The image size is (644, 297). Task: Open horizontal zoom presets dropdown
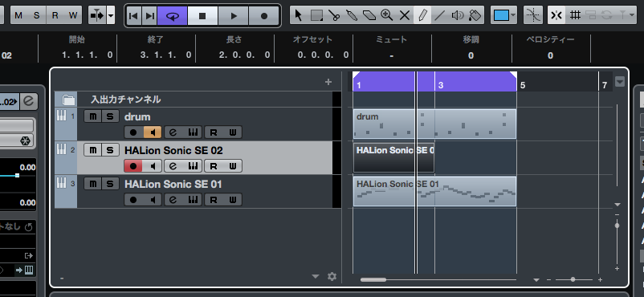(536, 280)
